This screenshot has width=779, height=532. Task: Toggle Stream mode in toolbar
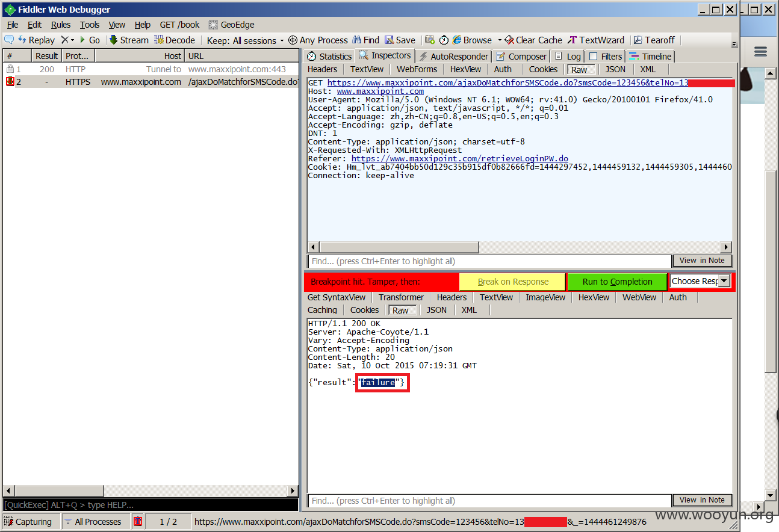129,40
